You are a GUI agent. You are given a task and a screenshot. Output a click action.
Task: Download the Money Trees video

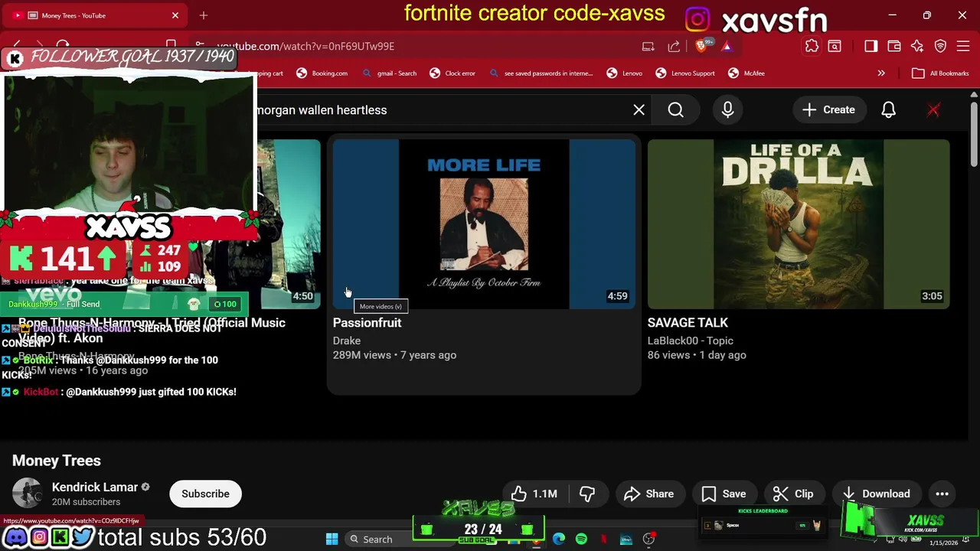tap(876, 494)
